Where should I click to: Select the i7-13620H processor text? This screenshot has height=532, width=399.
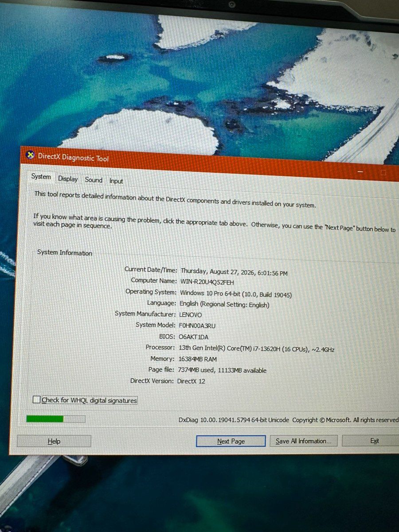pos(256,348)
